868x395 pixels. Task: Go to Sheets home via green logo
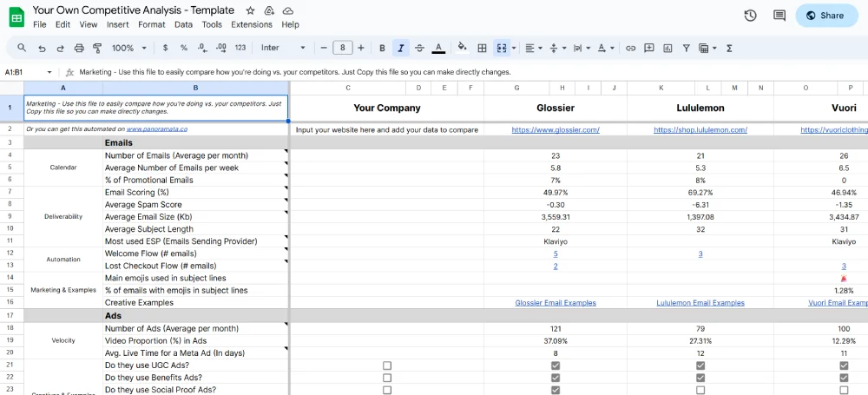[16, 17]
